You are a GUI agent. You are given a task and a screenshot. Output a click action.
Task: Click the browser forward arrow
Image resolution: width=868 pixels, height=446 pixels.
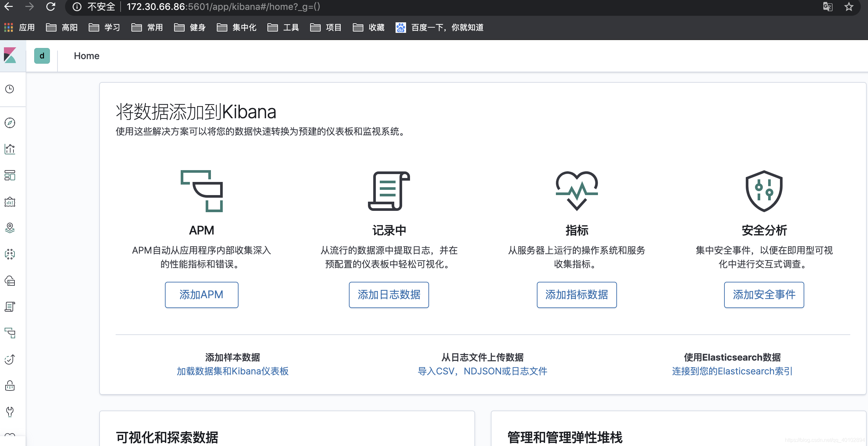click(x=30, y=7)
